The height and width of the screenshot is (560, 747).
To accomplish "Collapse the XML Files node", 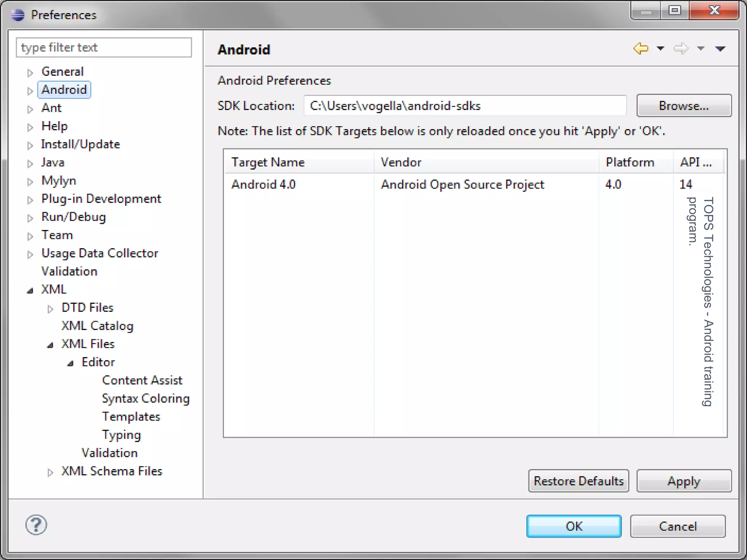I will [50, 345].
